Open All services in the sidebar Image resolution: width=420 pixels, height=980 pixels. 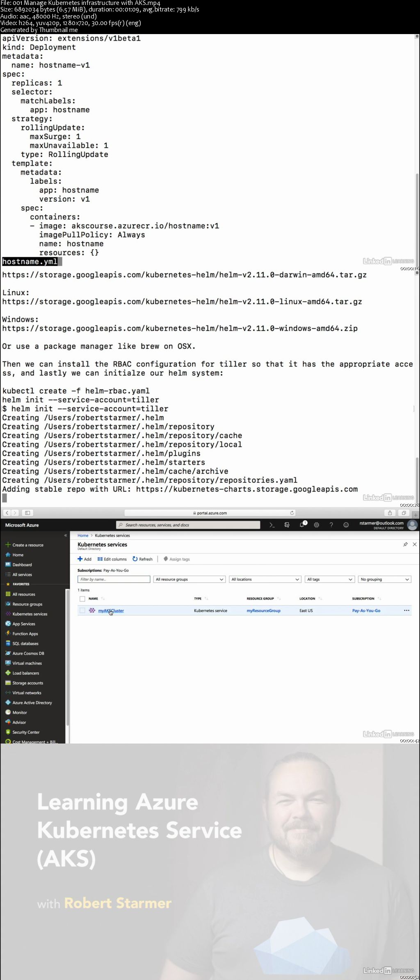pos(22,574)
